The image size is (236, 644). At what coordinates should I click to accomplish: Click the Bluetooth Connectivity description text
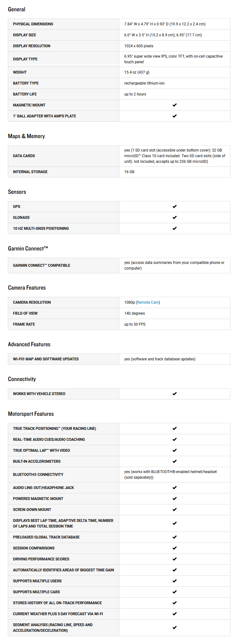170,475
